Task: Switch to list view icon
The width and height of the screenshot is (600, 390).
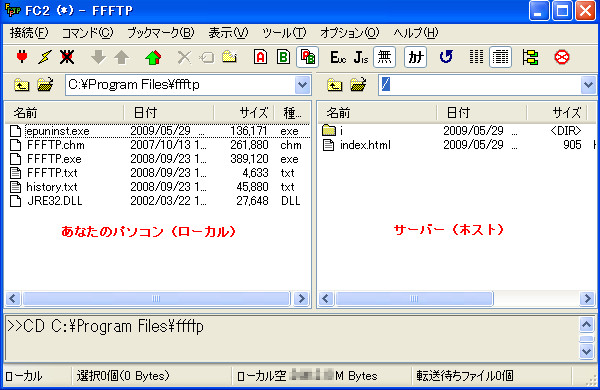Action: pos(476,57)
